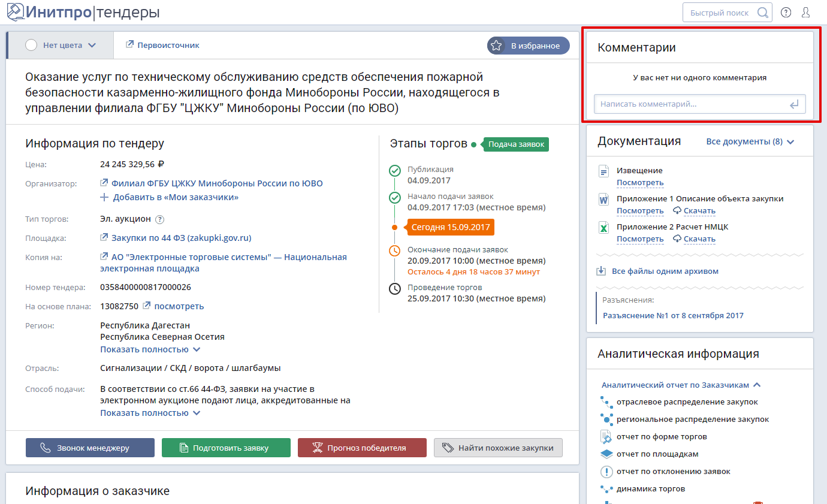827x504 pixels.
Task: Expand the region list with Показать полностью
Action: [150, 349]
